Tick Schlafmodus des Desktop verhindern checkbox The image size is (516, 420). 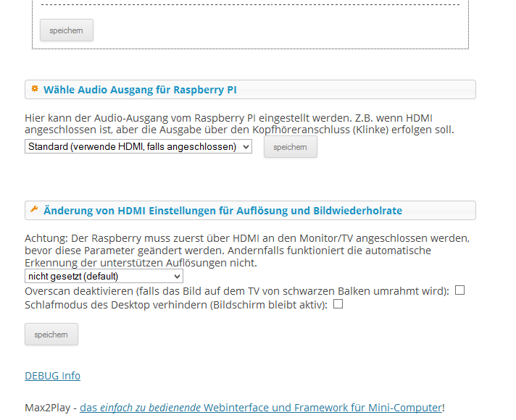click(x=338, y=304)
